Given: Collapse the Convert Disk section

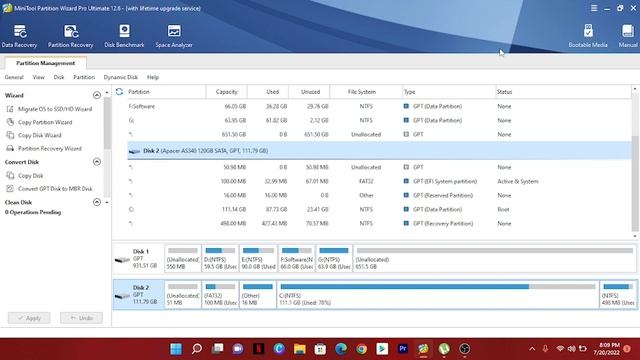Looking at the screenshot, I should coord(97,162).
